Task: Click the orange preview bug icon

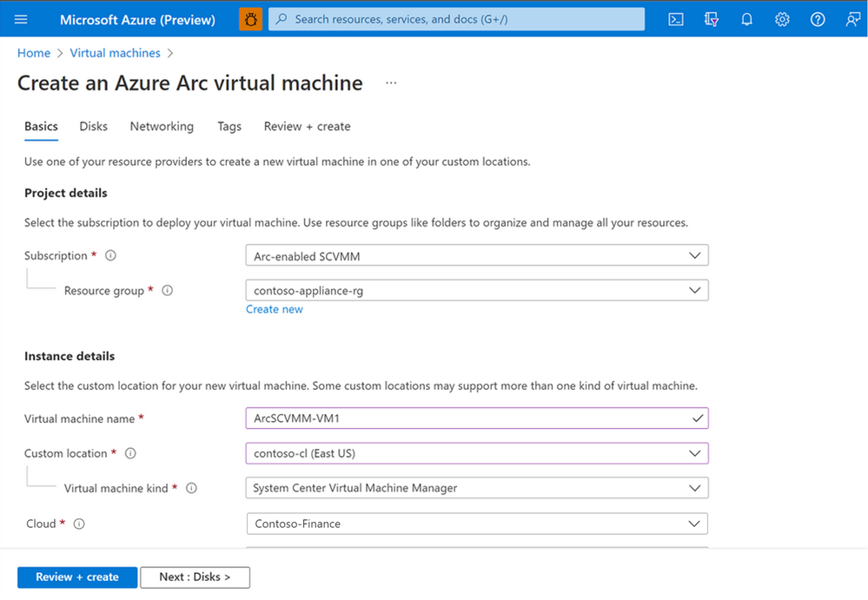Action: pos(250,19)
